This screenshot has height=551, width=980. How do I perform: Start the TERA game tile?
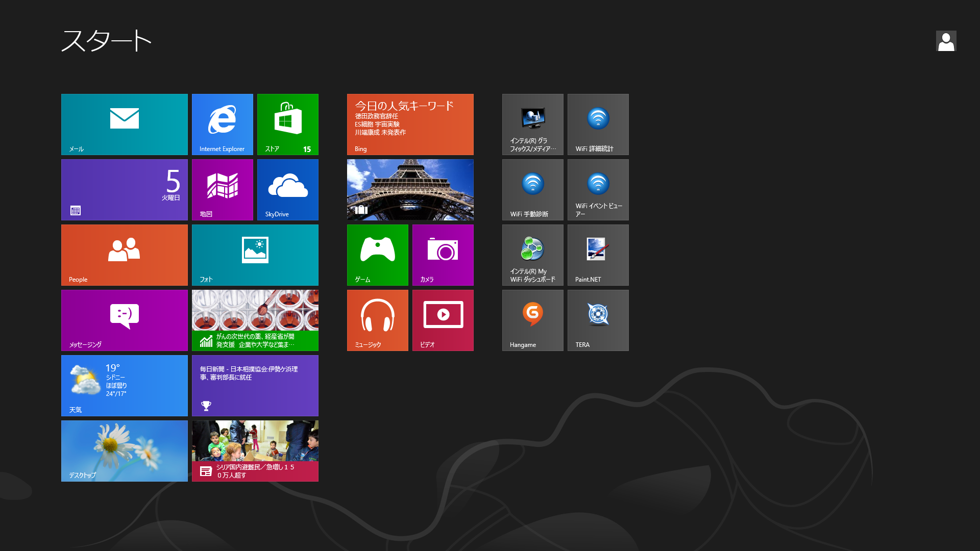(x=598, y=320)
